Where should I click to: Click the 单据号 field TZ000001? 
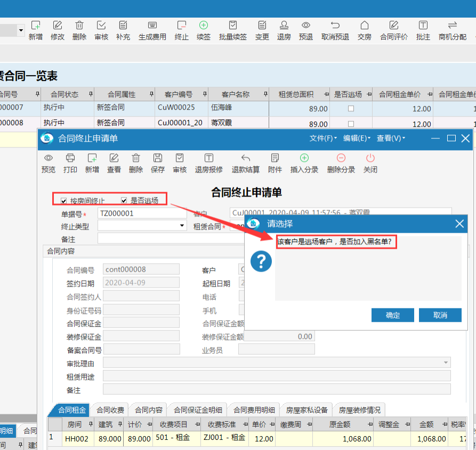(142, 213)
